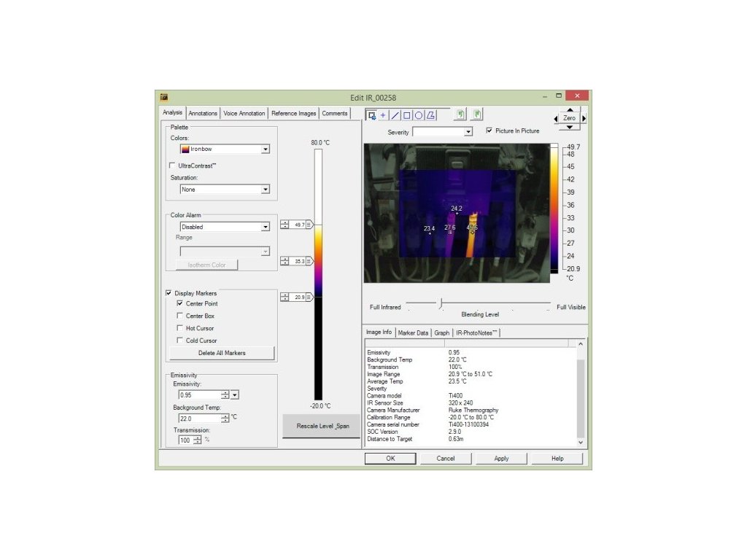Select the marker selection pointer tool
The image size is (747, 560).
click(371, 115)
